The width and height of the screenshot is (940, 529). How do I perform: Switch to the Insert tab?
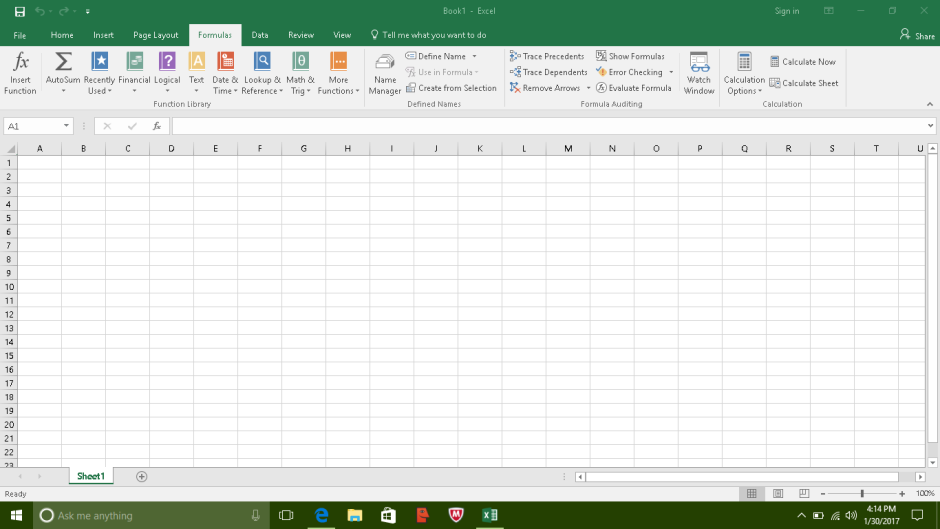point(103,35)
